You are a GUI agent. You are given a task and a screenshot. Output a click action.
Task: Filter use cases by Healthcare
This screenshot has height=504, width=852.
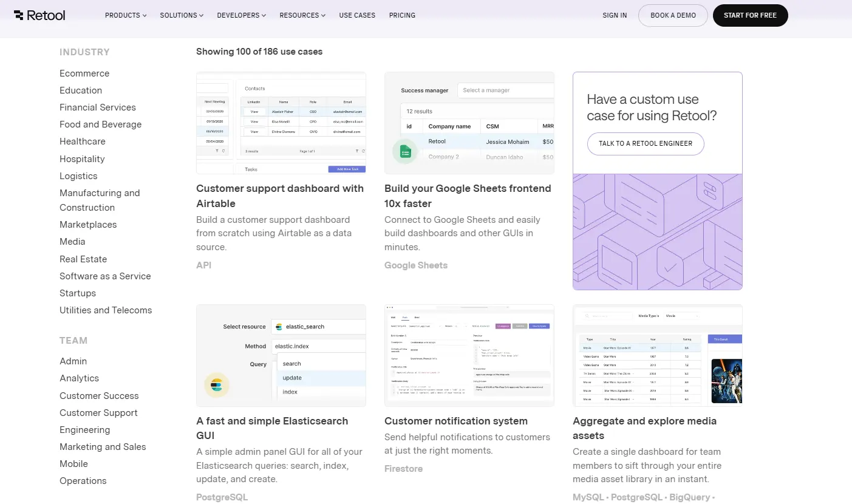click(83, 141)
